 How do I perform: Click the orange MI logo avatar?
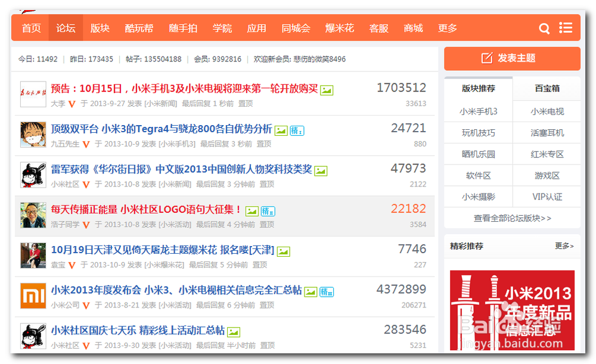pyautogui.click(x=33, y=295)
